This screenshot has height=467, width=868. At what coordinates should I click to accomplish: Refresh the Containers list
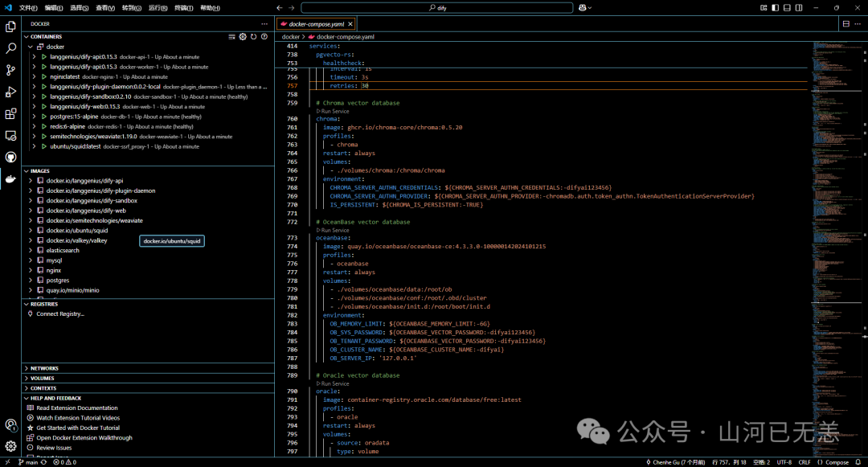pyautogui.click(x=253, y=36)
